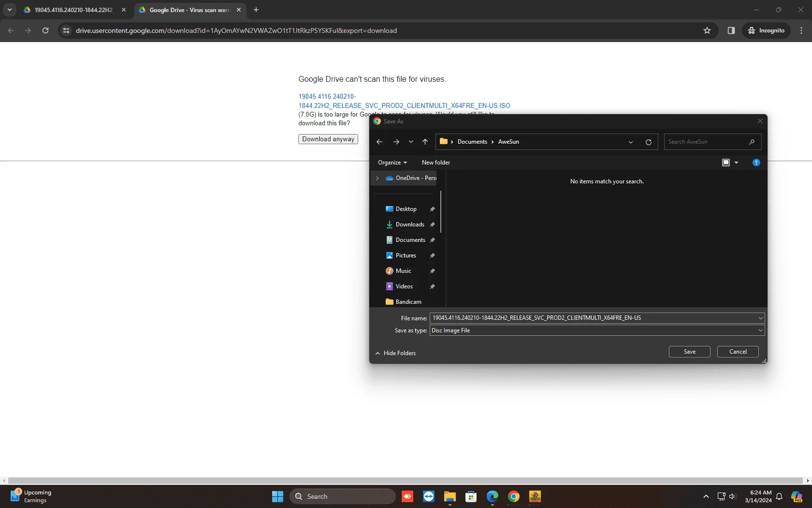
Task: Focus the Search AweSun field
Action: pos(712,142)
